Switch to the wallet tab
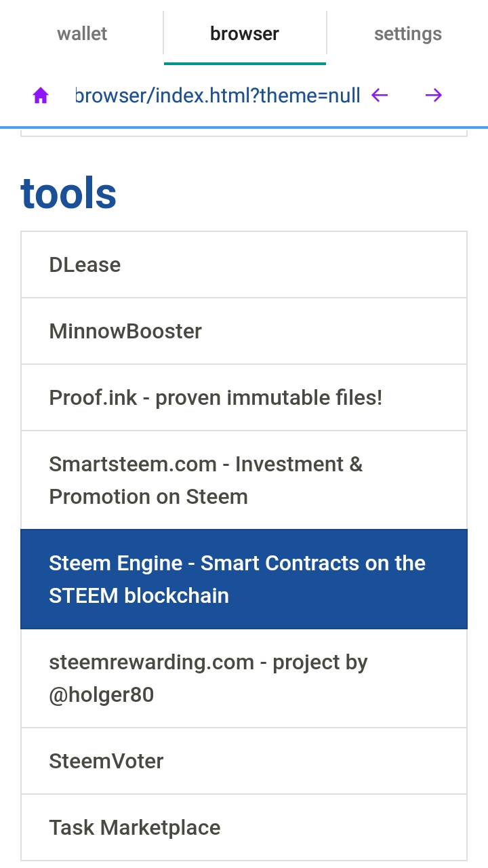The height and width of the screenshot is (868, 488). (x=82, y=33)
